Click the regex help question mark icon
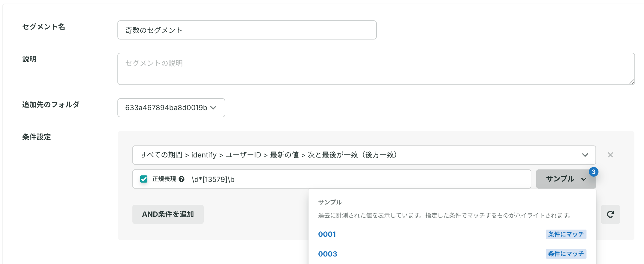Image resolution: width=644 pixels, height=264 pixels. pyautogui.click(x=182, y=179)
